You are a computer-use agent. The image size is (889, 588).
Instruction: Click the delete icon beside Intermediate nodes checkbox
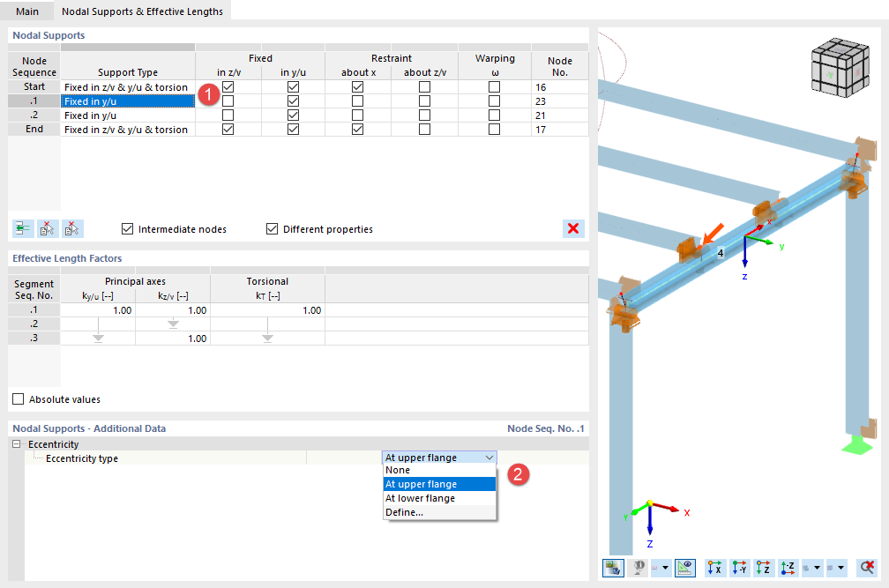pyautogui.click(x=72, y=229)
